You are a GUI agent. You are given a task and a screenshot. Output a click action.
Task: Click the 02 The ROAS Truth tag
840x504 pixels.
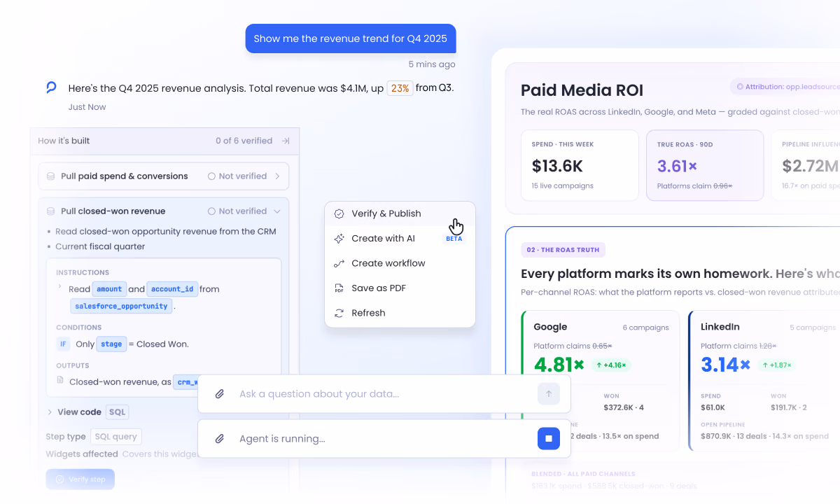[563, 250]
